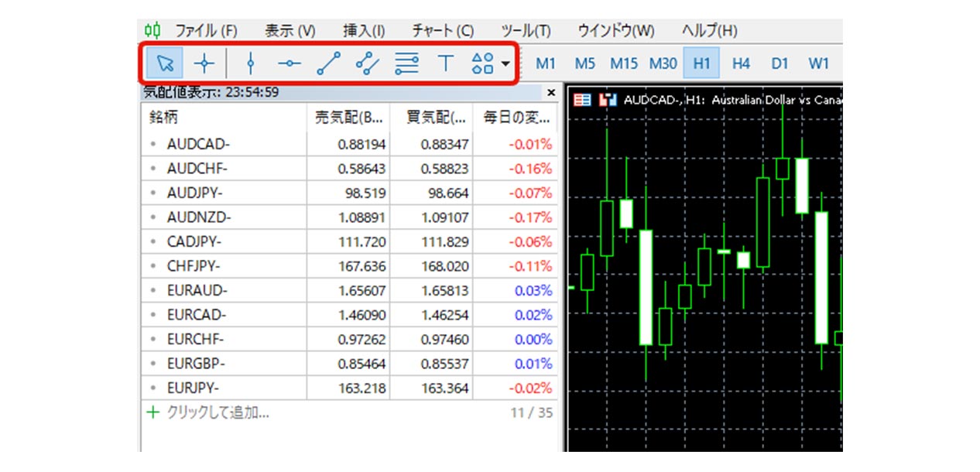
Task: Select the horizontal line tool
Action: [289, 63]
